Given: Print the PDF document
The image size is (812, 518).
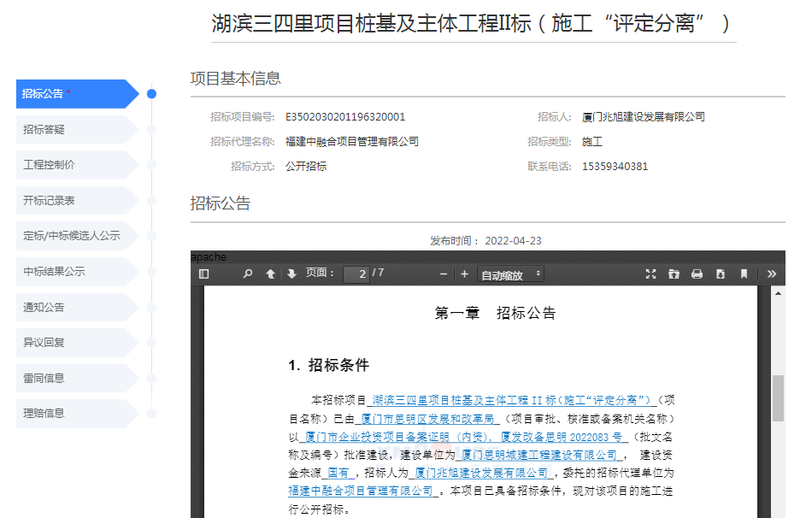Looking at the screenshot, I should click(697, 274).
